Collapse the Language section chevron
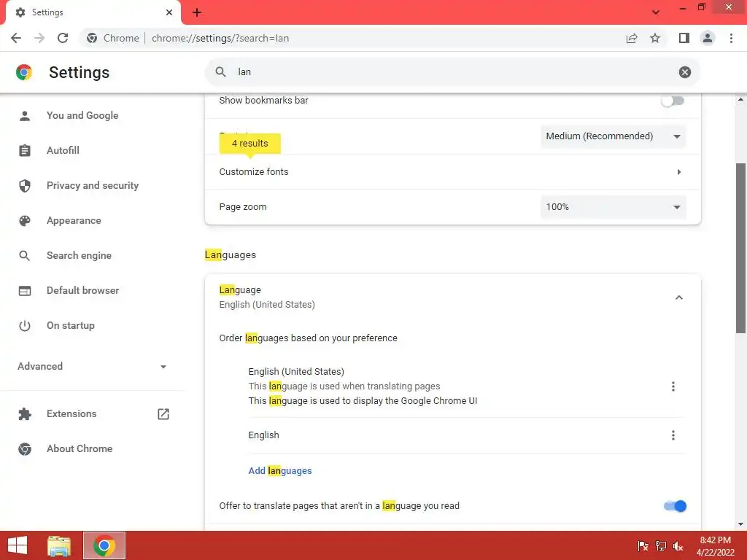Viewport: 747px width, 560px height. coord(679,297)
